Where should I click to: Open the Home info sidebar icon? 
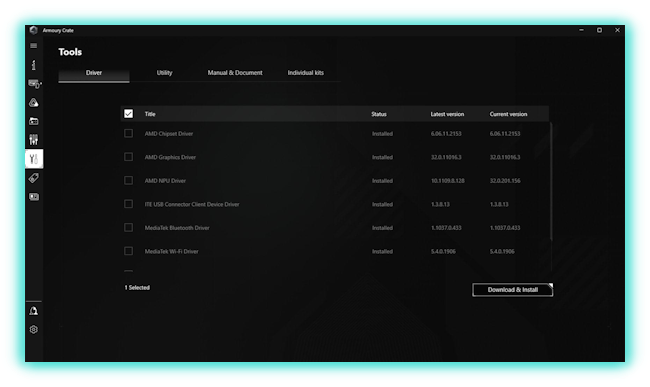pos(34,65)
